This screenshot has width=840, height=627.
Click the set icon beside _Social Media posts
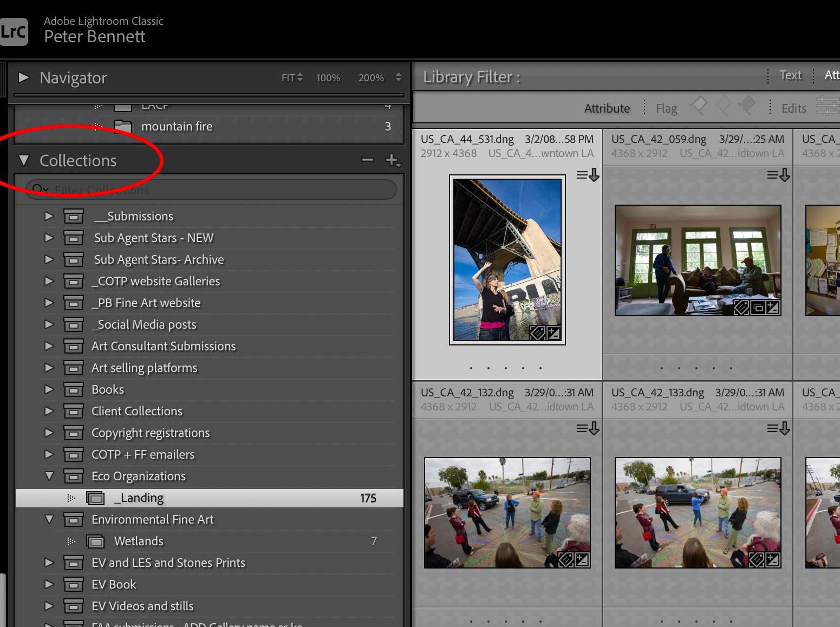74,324
